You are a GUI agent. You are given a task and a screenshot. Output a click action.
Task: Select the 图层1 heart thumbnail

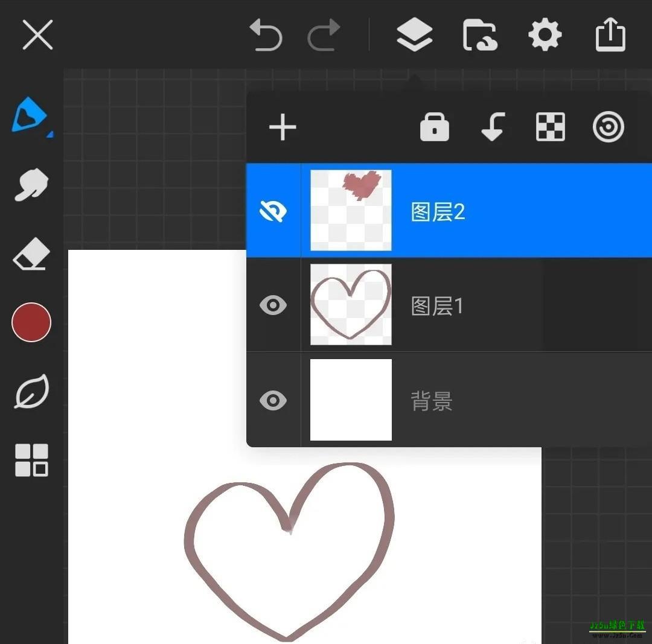tap(350, 305)
